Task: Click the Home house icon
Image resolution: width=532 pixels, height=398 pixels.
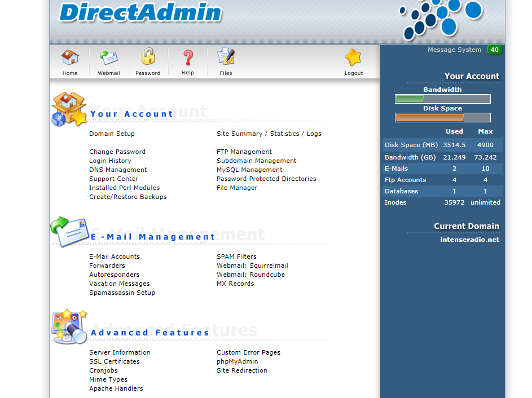Action: [x=70, y=58]
